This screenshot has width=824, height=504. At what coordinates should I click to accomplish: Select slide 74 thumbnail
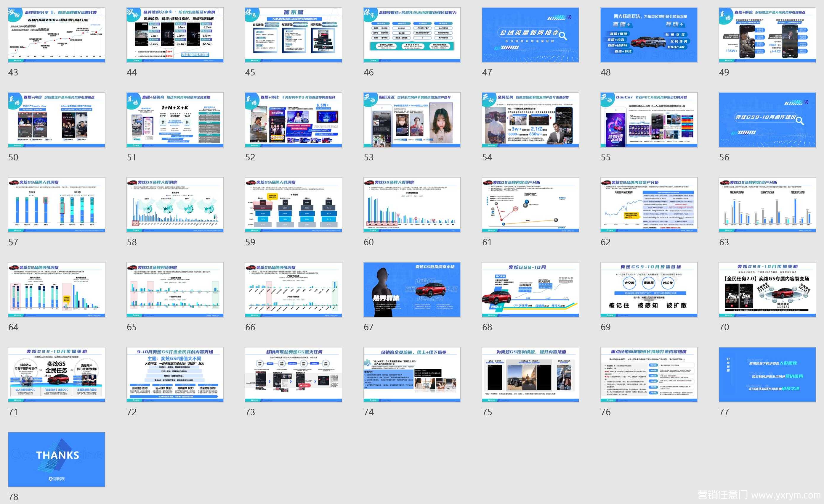(412, 374)
